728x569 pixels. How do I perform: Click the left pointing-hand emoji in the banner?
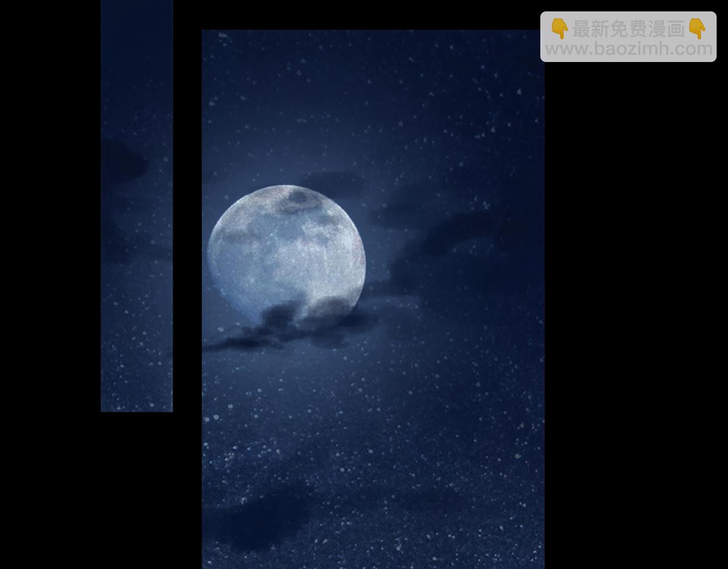560,28
